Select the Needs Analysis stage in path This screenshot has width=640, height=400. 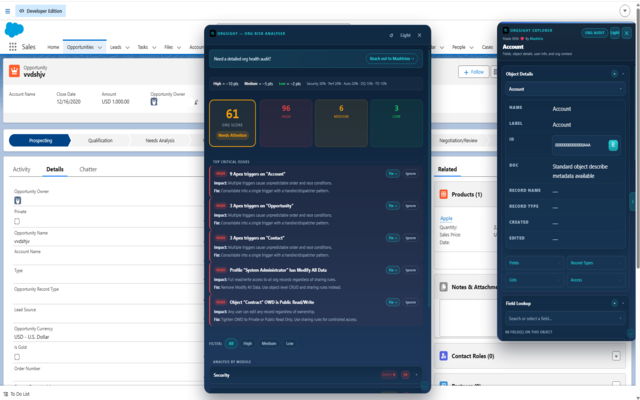(x=160, y=140)
